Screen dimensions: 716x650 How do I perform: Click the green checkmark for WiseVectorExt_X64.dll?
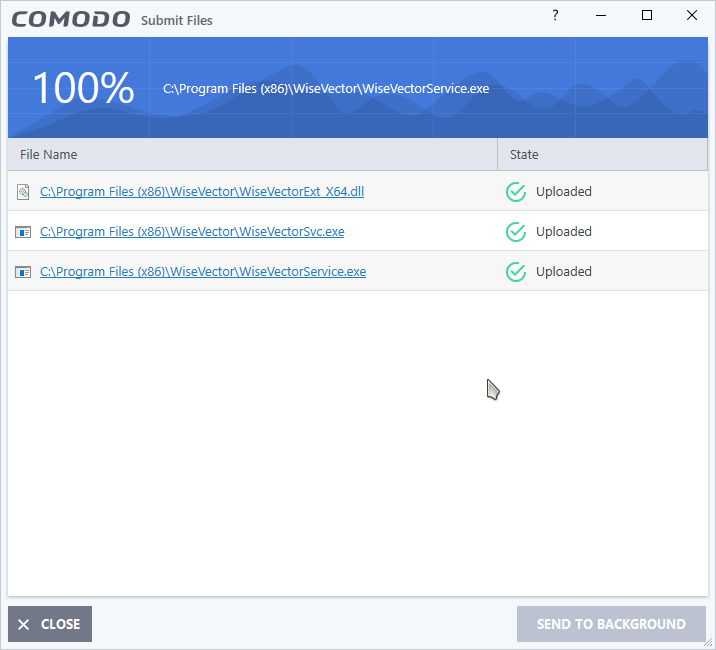[x=516, y=191]
